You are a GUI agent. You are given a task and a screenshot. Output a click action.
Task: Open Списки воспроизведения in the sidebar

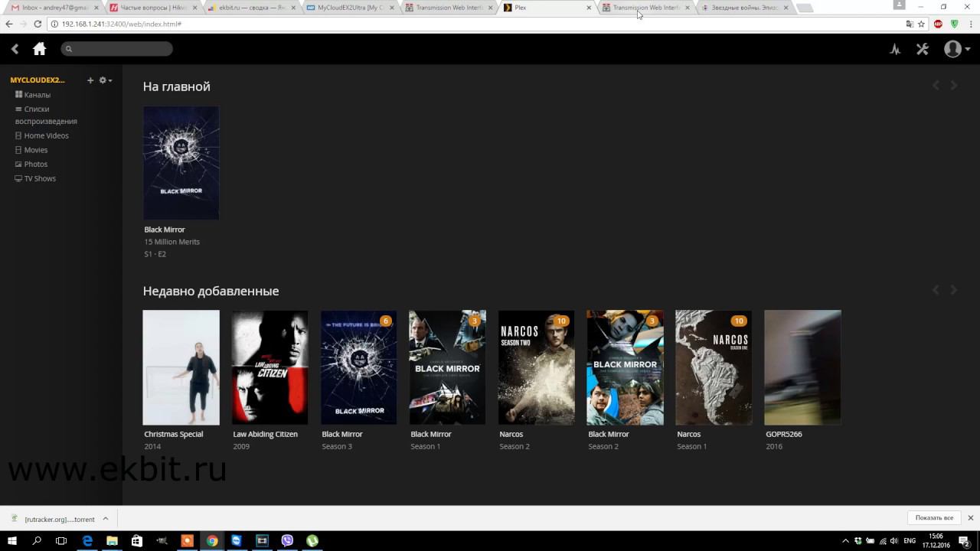coord(46,115)
